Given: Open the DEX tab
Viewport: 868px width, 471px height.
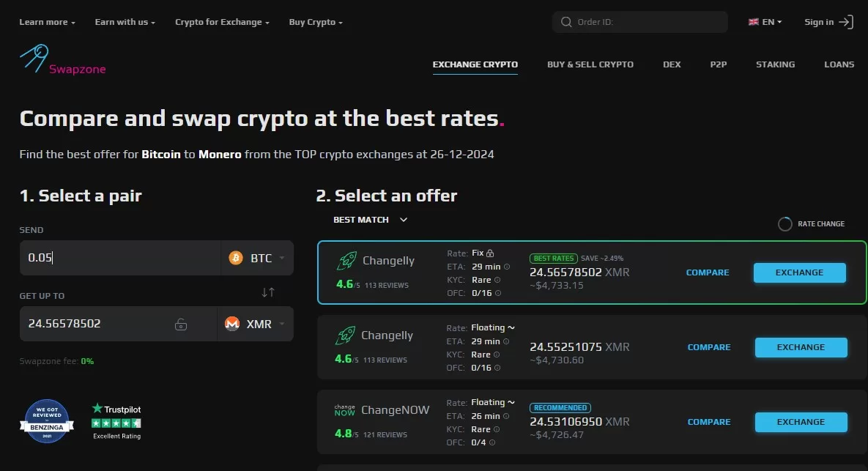Looking at the screenshot, I should click(672, 64).
